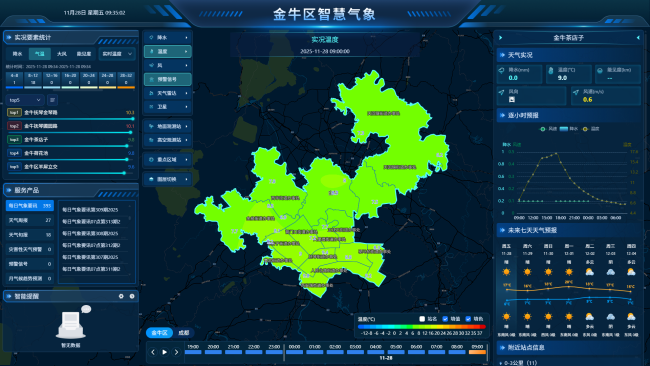Click the 实况要素统计 panel header arrow icon
This screenshot has height=366, width=650.
coord(8,37)
